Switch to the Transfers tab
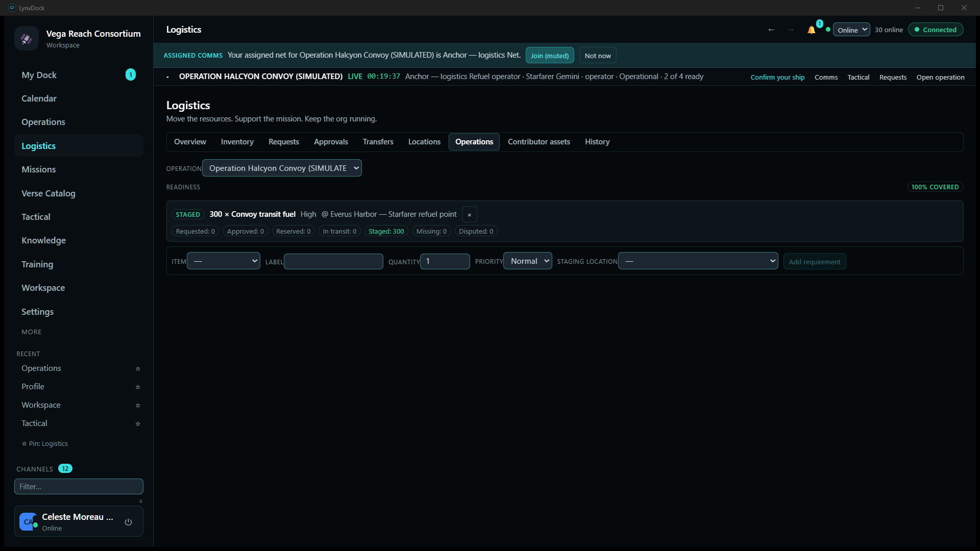This screenshot has height=551, width=980. click(x=378, y=142)
